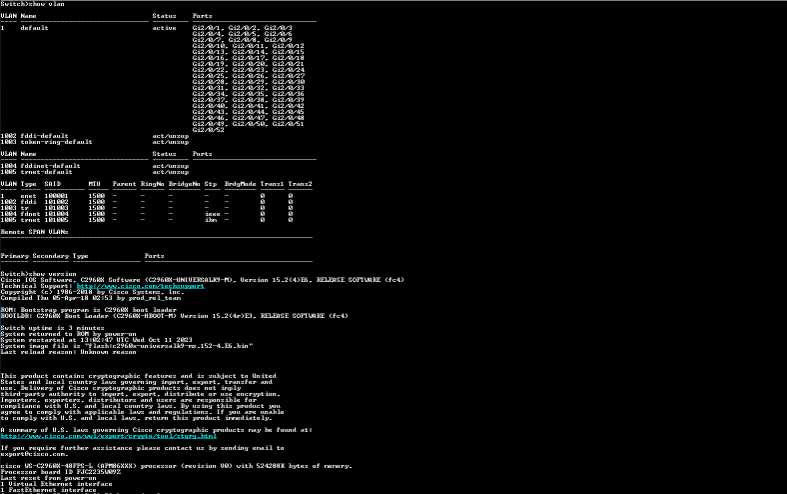This screenshot has width=787, height=494.
Task: Click the act/unsup status of VLAN 1002
Action: click(x=171, y=136)
